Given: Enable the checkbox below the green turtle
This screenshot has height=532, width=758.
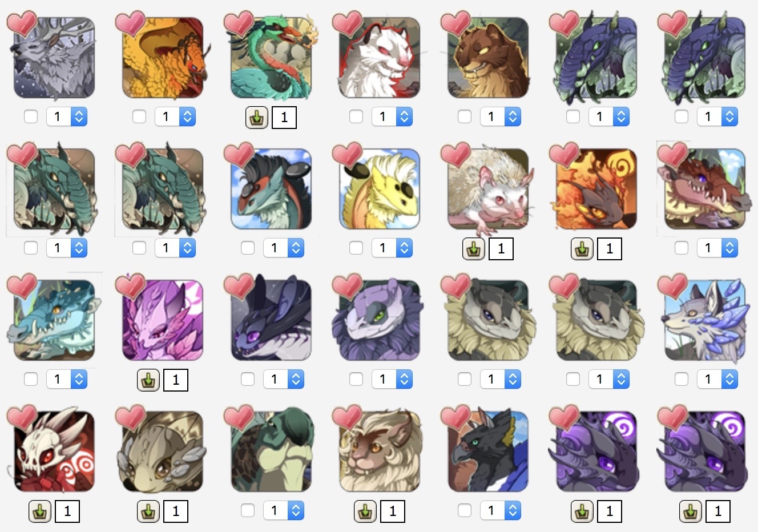Looking at the screenshot, I should point(248,510).
